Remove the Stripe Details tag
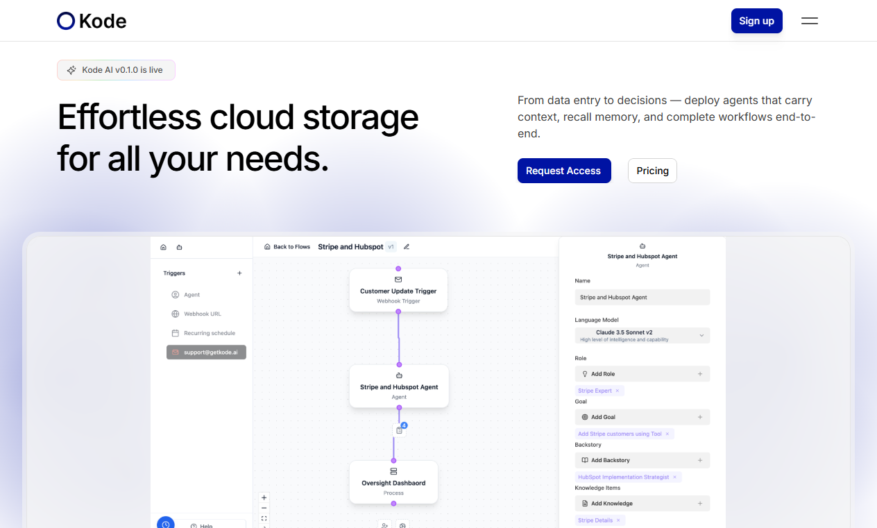The image size is (877, 528). coord(618,520)
